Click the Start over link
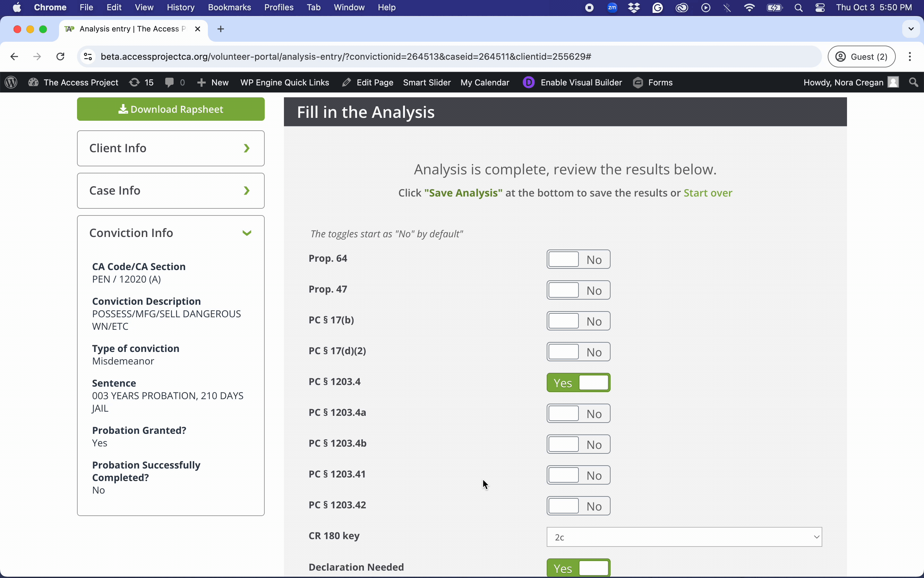The image size is (924, 578). (x=708, y=193)
